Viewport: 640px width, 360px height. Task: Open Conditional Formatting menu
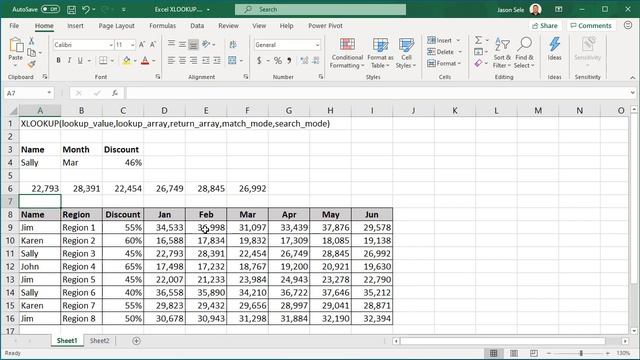[x=347, y=53]
